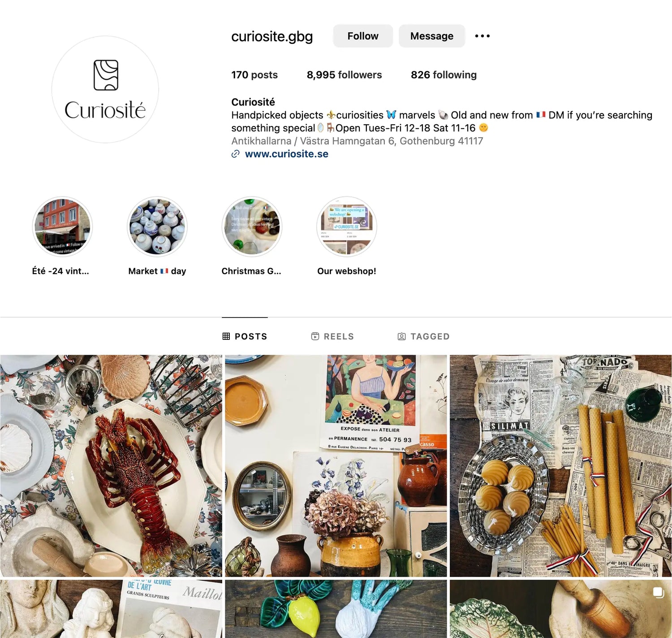
Task: Open the 'Christmas G...' story highlight
Action: [x=252, y=226]
